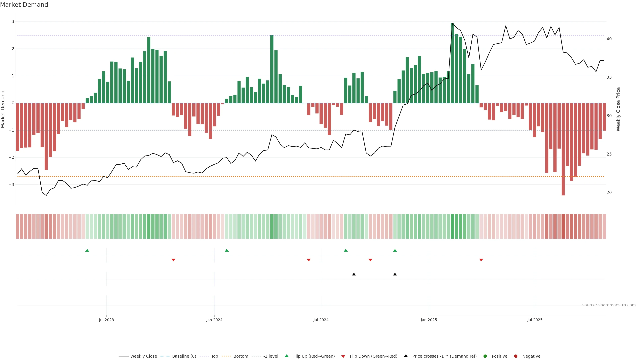Click the first red flip-down marker on the timeline

coord(173,260)
